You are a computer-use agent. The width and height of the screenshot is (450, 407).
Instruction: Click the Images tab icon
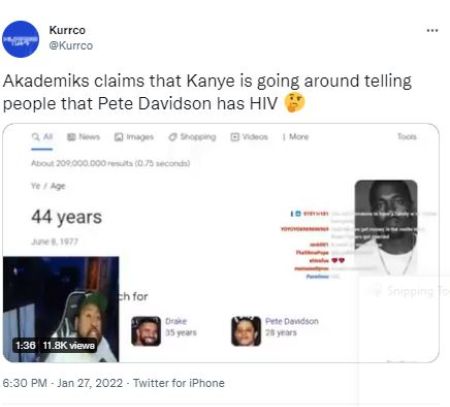coord(119,137)
